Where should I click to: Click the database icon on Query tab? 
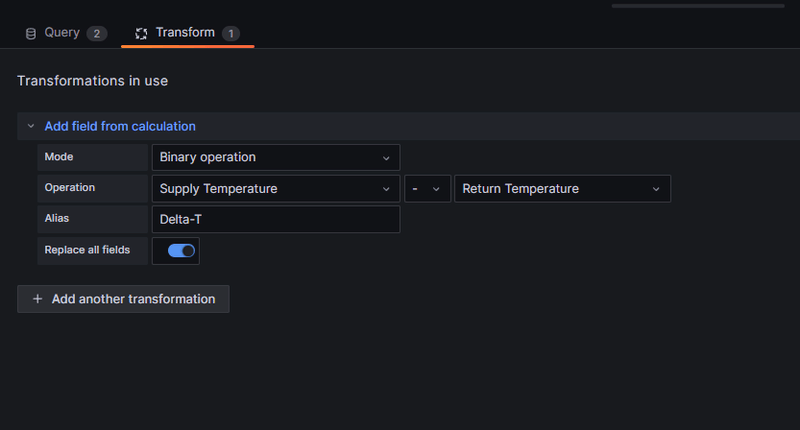click(30, 33)
